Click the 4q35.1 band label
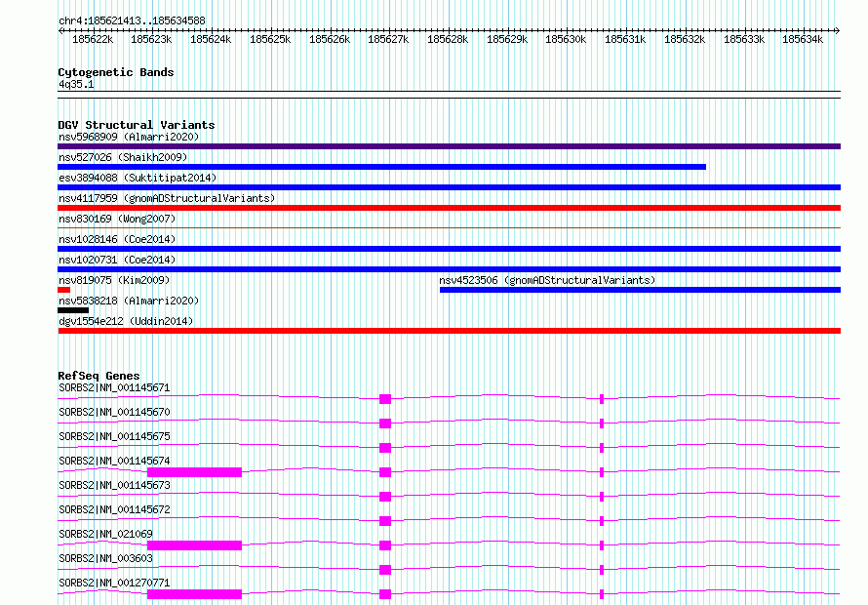The height and width of the screenshot is (605, 868). coord(76,84)
